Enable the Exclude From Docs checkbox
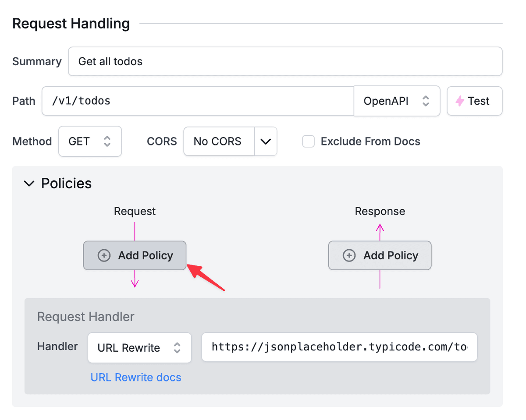The width and height of the screenshot is (526, 420). [x=309, y=141]
